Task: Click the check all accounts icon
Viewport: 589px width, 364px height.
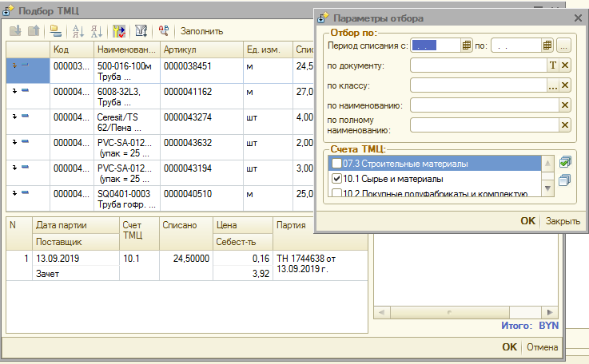Action: [567, 163]
